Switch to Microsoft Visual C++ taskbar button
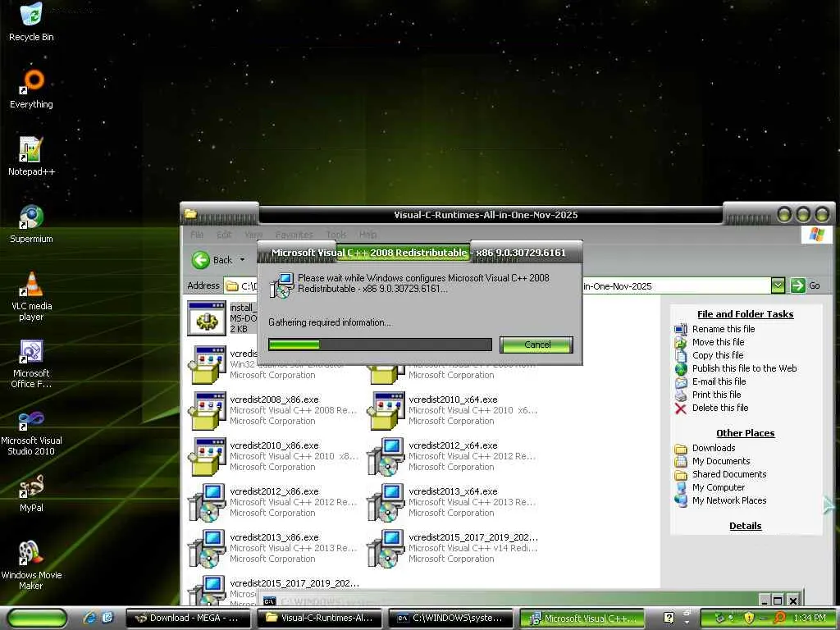 click(583, 618)
